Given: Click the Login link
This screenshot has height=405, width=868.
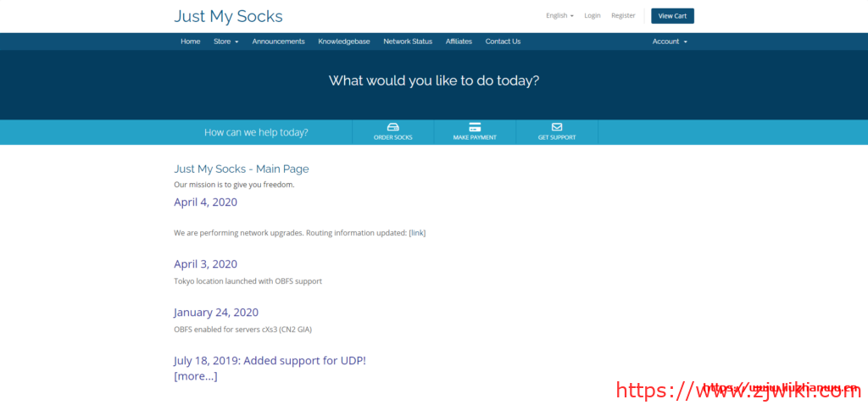Looking at the screenshot, I should click(593, 15).
